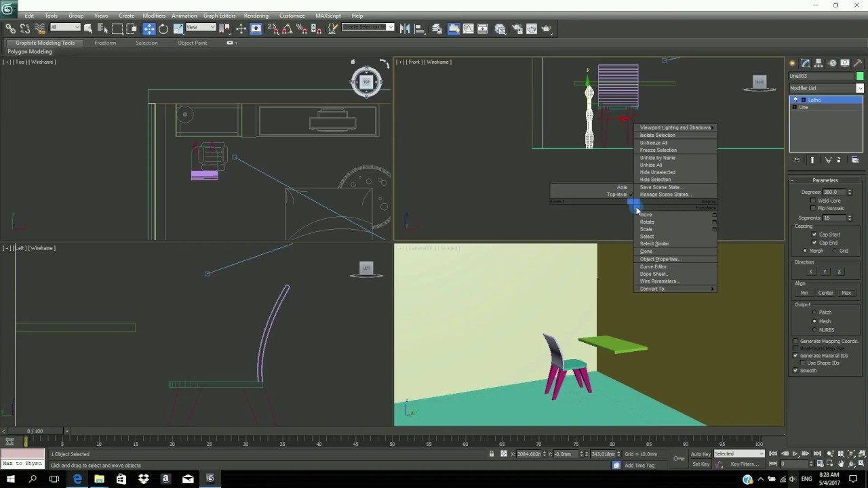Activate the Select and Scale tool
Screen dimensions: 868x488
178,28
